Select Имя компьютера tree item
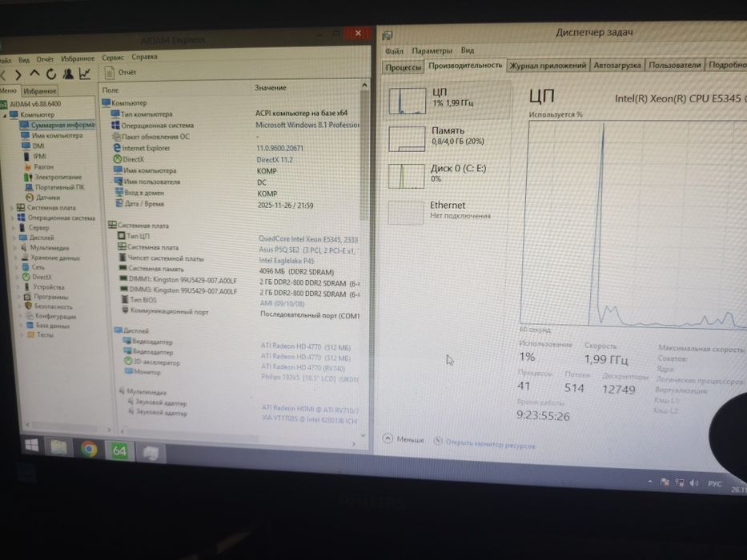747x560 pixels. [x=52, y=135]
